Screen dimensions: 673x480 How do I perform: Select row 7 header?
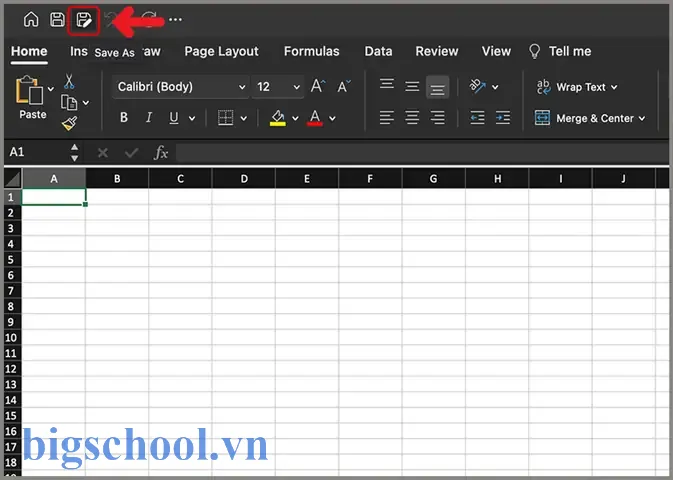click(x=12, y=291)
